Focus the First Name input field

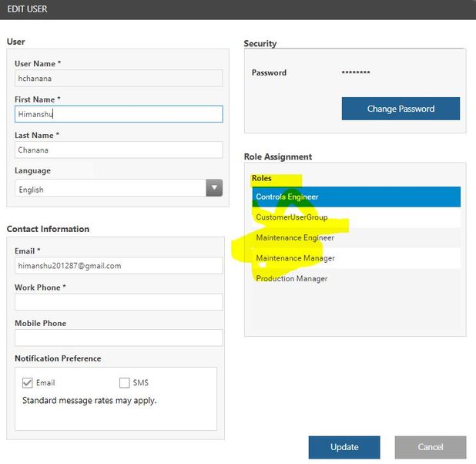click(x=119, y=114)
